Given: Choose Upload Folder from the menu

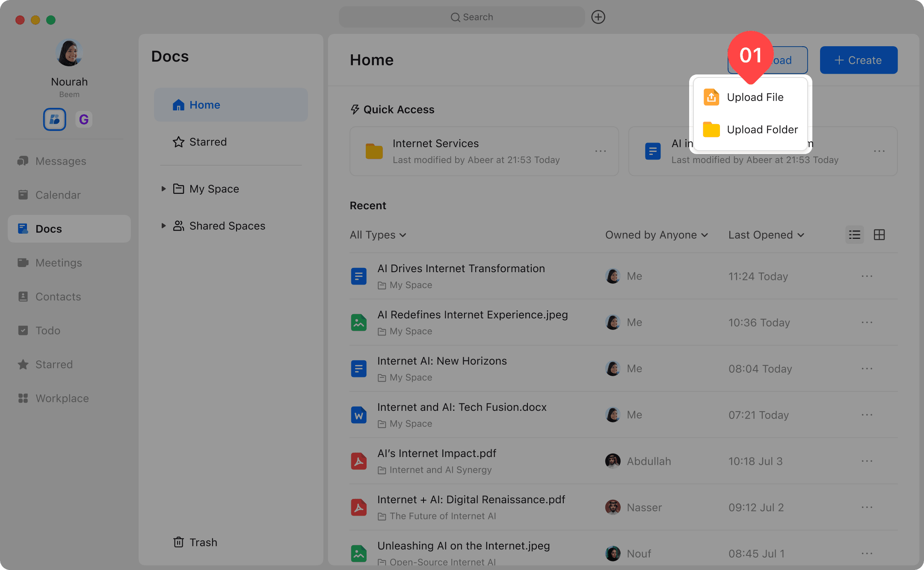Looking at the screenshot, I should click(762, 130).
